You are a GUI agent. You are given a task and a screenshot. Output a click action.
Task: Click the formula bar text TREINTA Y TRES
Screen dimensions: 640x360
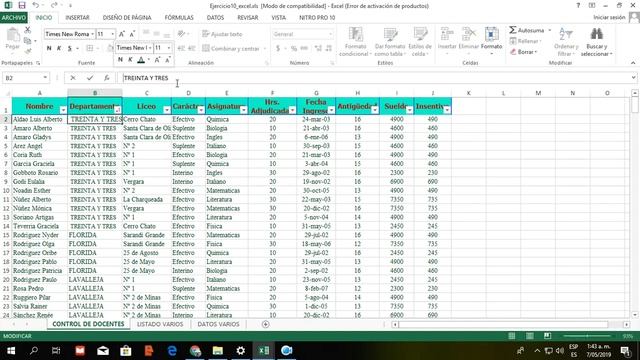pos(146,78)
